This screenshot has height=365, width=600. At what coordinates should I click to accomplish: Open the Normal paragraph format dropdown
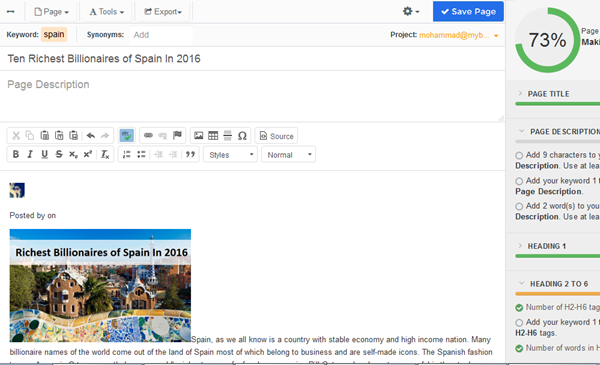[x=289, y=155]
